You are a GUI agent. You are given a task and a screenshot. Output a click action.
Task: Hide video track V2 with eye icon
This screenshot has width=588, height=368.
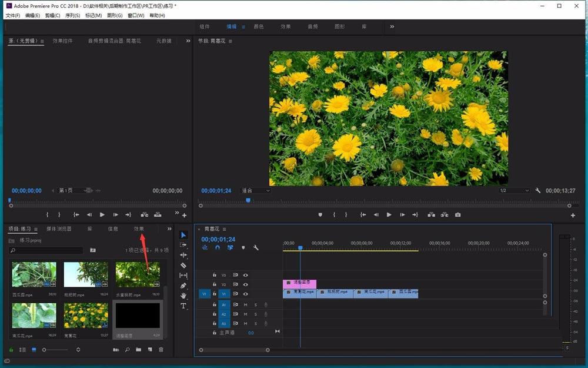tap(246, 284)
